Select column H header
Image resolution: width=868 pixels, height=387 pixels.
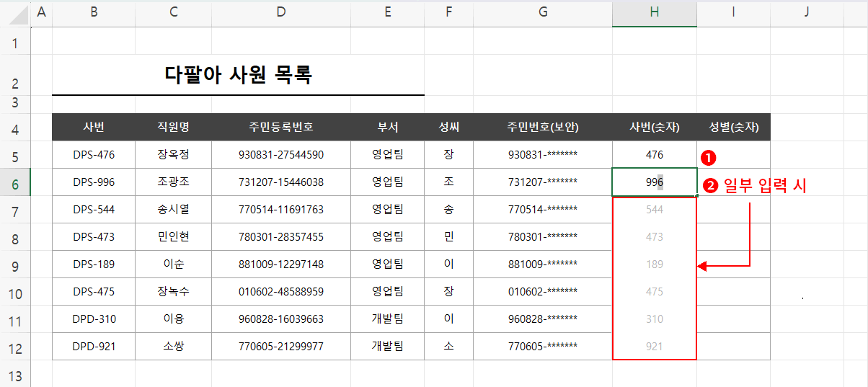(x=655, y=12)
